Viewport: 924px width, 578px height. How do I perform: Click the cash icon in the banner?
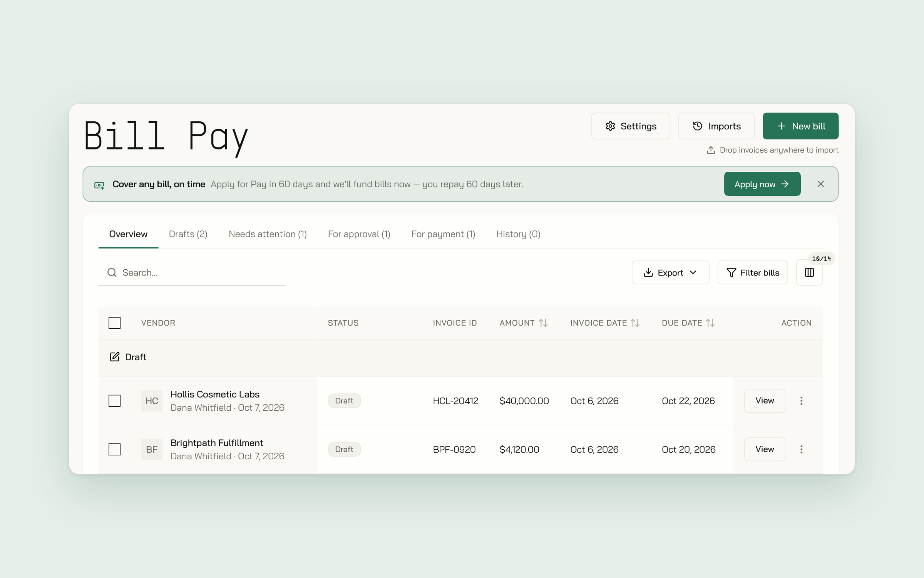coord(99,185)
